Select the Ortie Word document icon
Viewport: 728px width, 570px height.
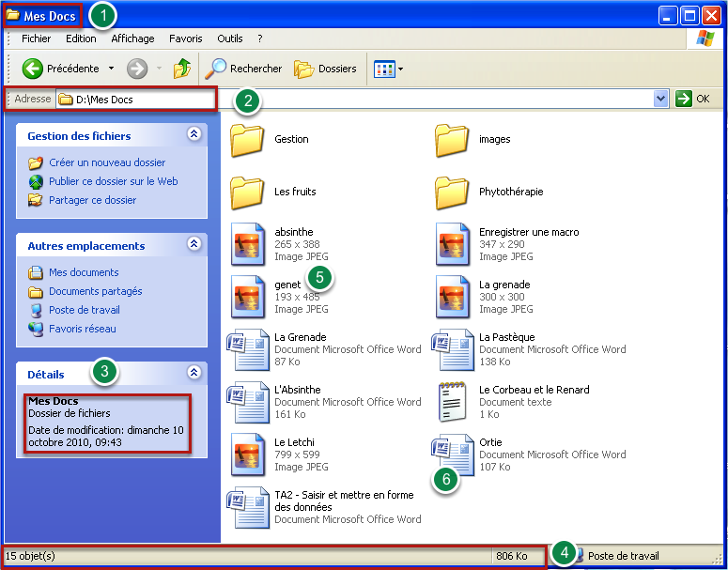coord(453,454)
